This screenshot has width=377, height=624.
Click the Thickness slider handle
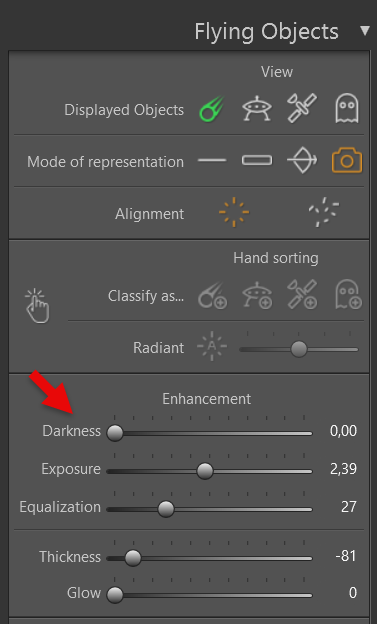[133, 558]
